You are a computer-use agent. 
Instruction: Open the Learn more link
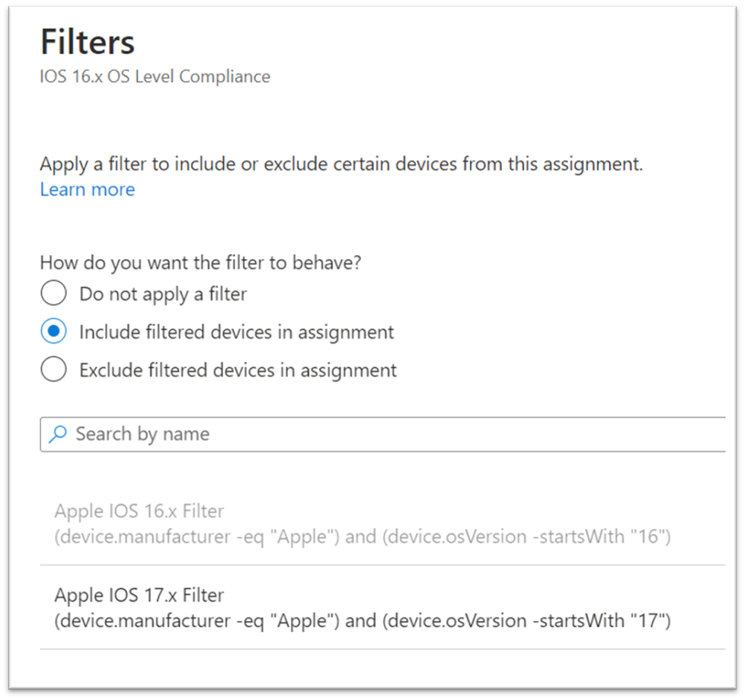88,189
